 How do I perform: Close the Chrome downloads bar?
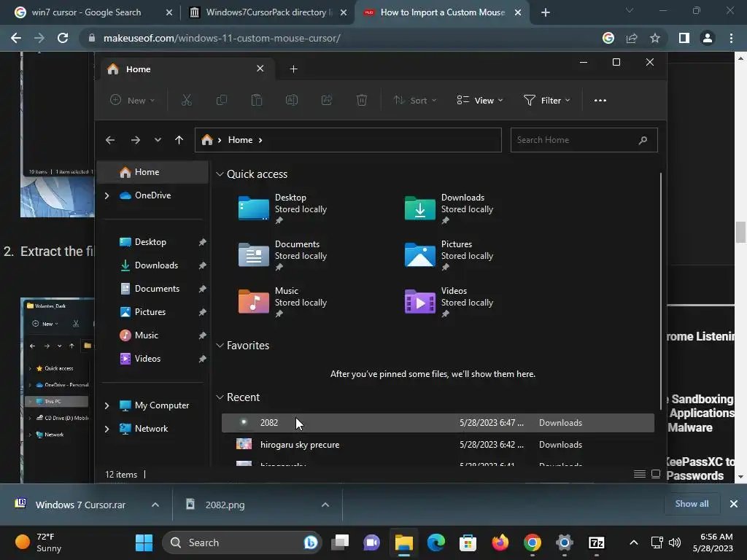click(x=734, y=504)
